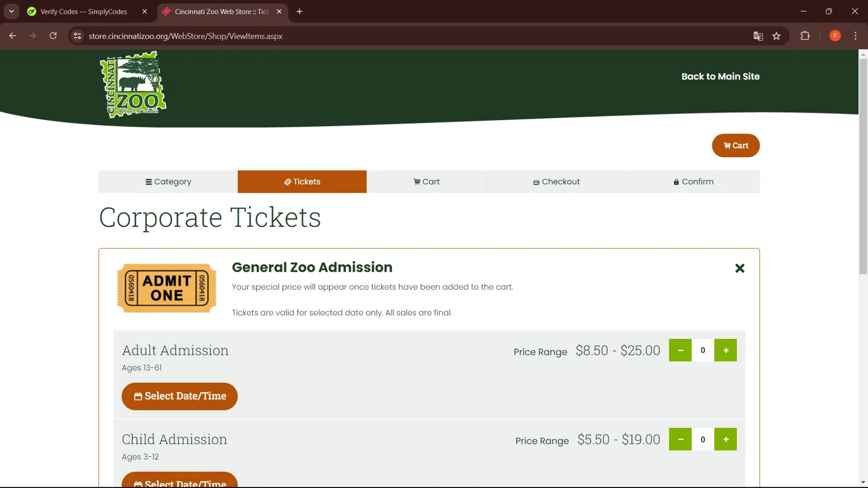This screenshot has width=868, height=488.
Task: Decrease Adult Admission quantity
Action: coord(681,350)
